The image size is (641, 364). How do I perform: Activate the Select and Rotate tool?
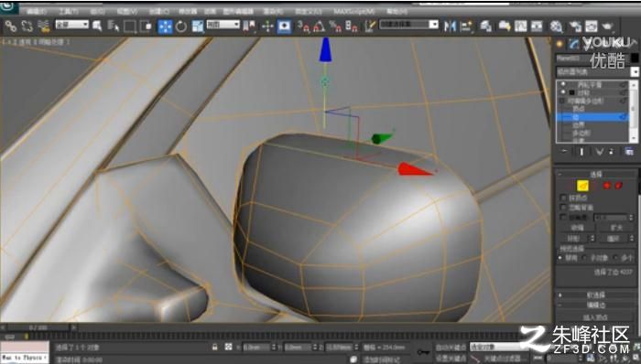point(180,27)
